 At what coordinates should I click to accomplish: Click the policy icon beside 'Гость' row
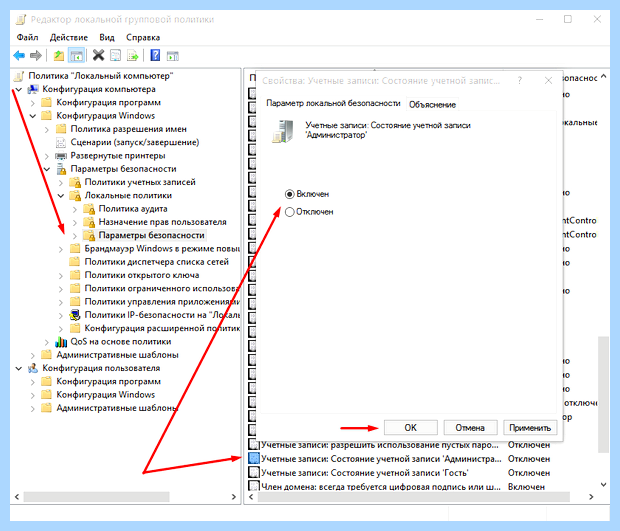tap(253, 472)
